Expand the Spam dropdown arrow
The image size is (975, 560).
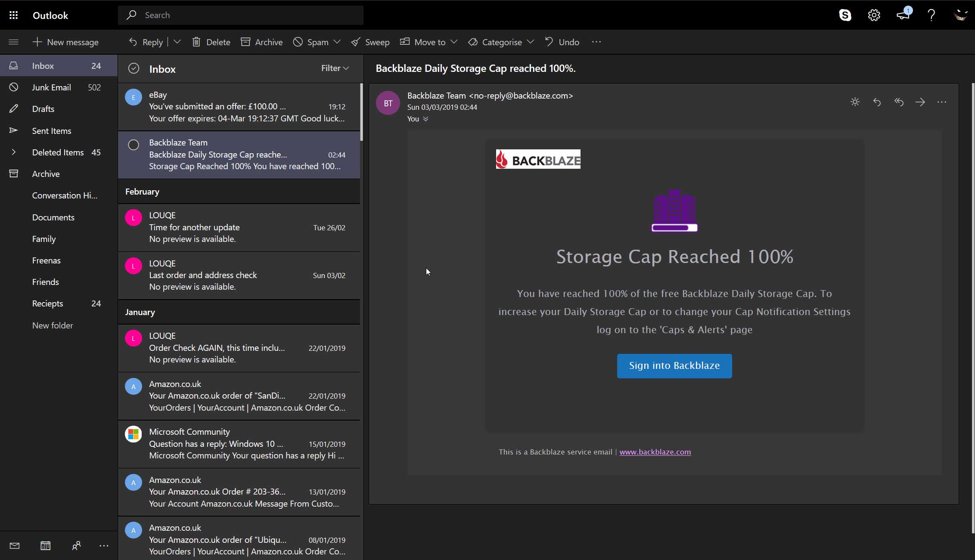[337, 42]
